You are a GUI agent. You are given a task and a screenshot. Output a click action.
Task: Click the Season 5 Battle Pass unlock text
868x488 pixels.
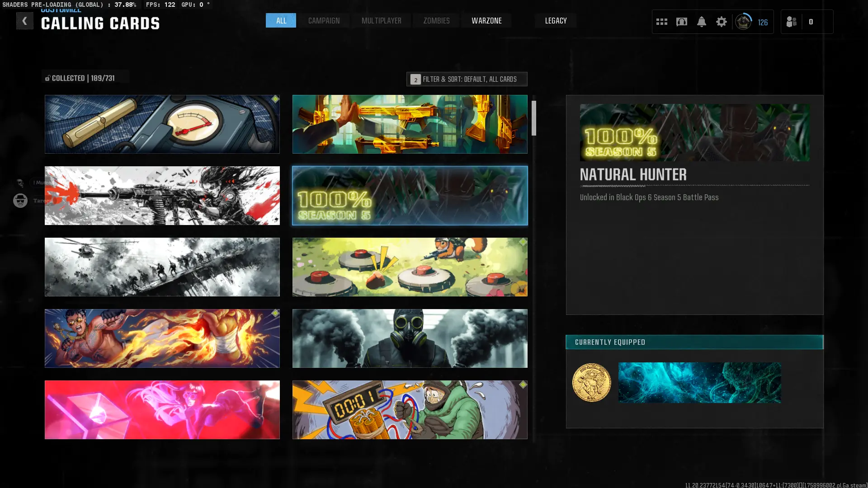(649, 197)
